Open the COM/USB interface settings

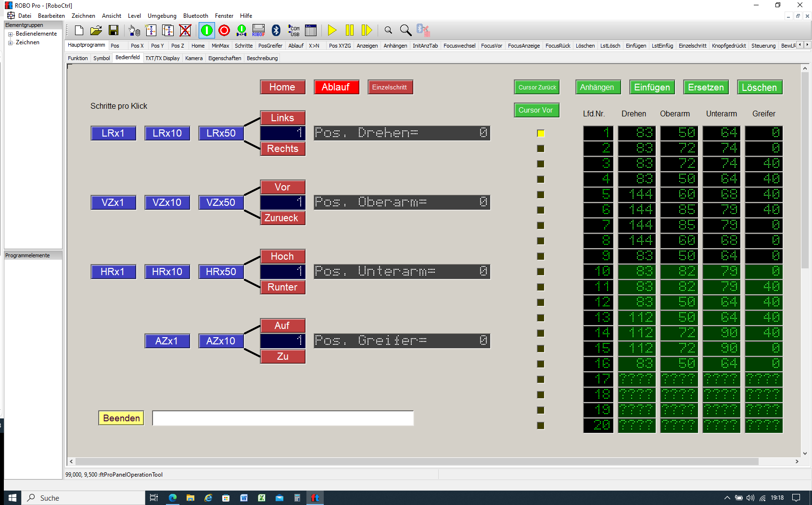[293, 30]
